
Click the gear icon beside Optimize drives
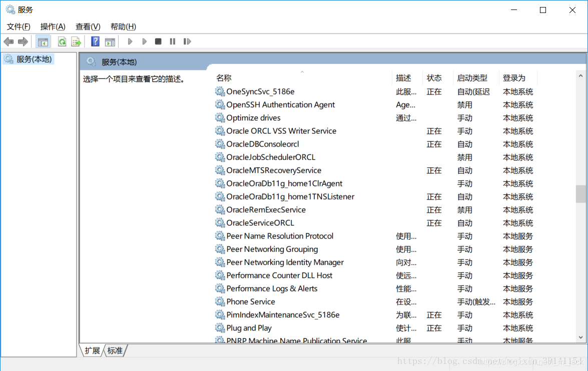point(220,117)
